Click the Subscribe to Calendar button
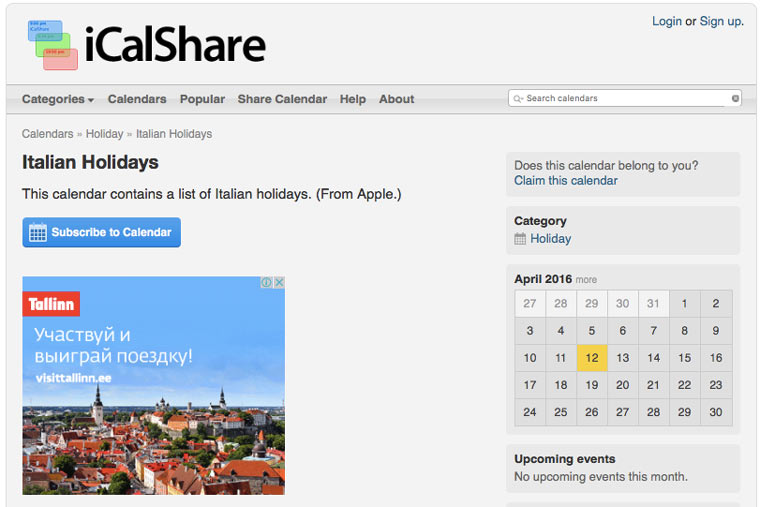This screenshot has height=507, width=760. click(x=101, y=232)
